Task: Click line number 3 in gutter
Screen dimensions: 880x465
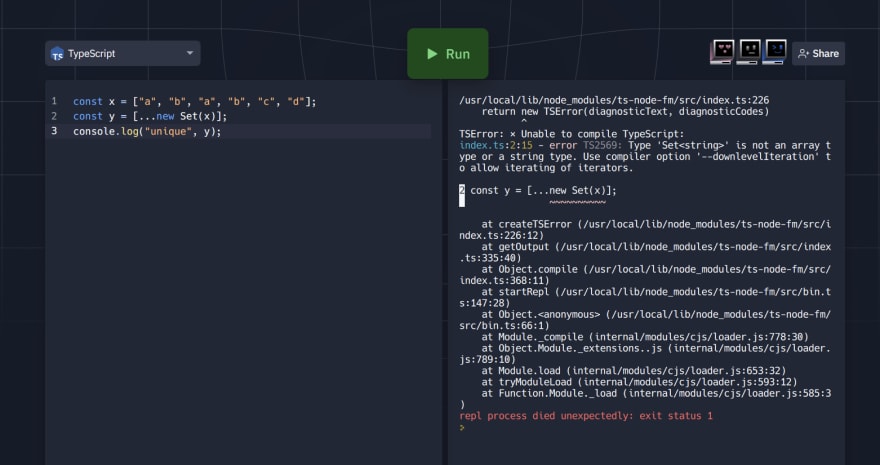Action: 54,131
